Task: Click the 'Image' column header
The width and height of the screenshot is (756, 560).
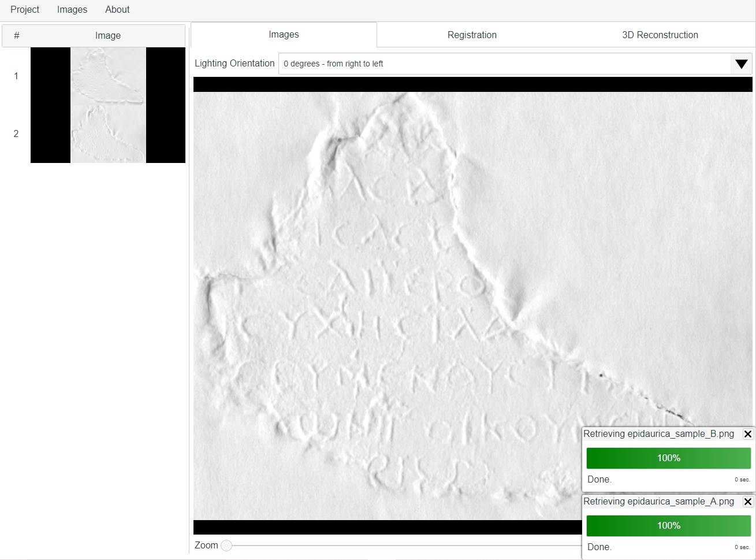Action: coord(108,36)
